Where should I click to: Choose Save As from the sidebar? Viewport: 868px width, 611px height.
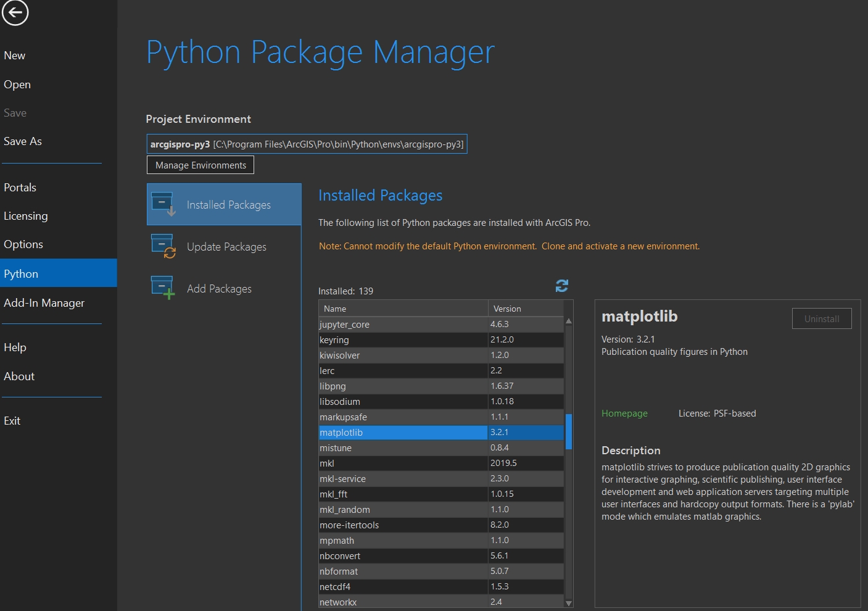coord(23,141)
